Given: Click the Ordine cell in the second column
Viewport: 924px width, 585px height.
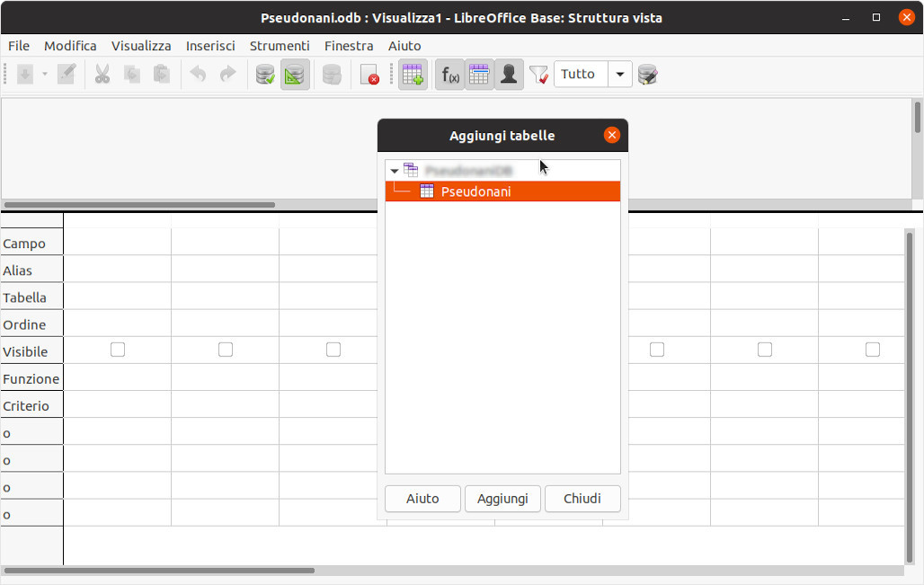Looking at the screenshot, I should [x=225, y=323].
